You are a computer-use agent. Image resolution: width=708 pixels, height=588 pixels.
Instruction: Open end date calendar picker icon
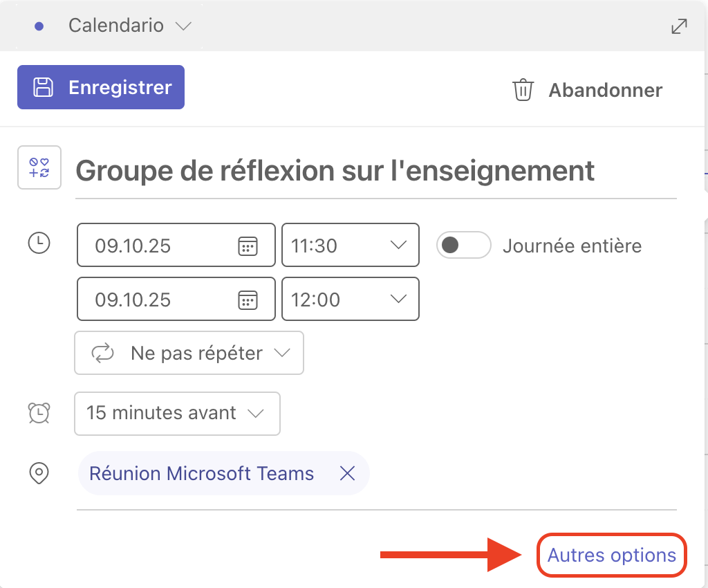248,300
